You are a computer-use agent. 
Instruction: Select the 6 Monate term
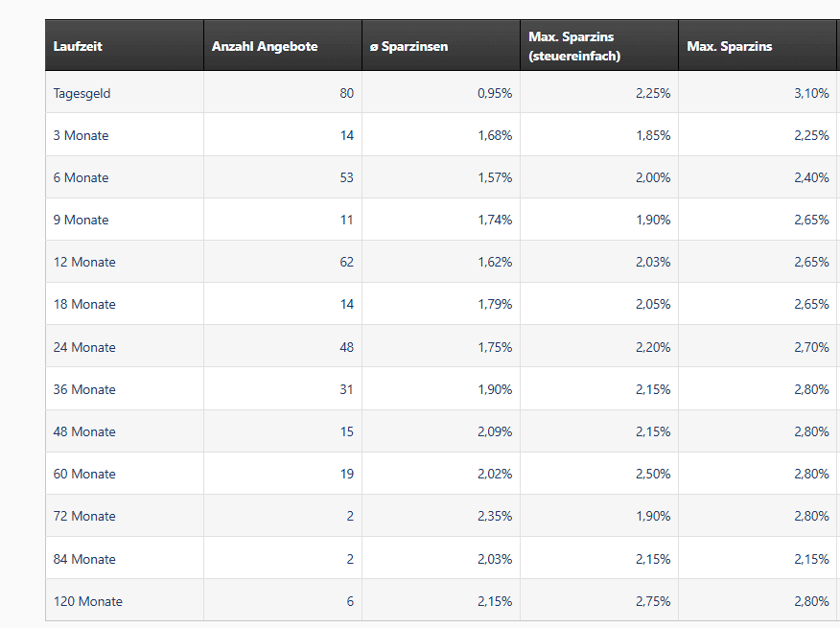(x=81, y=177)
